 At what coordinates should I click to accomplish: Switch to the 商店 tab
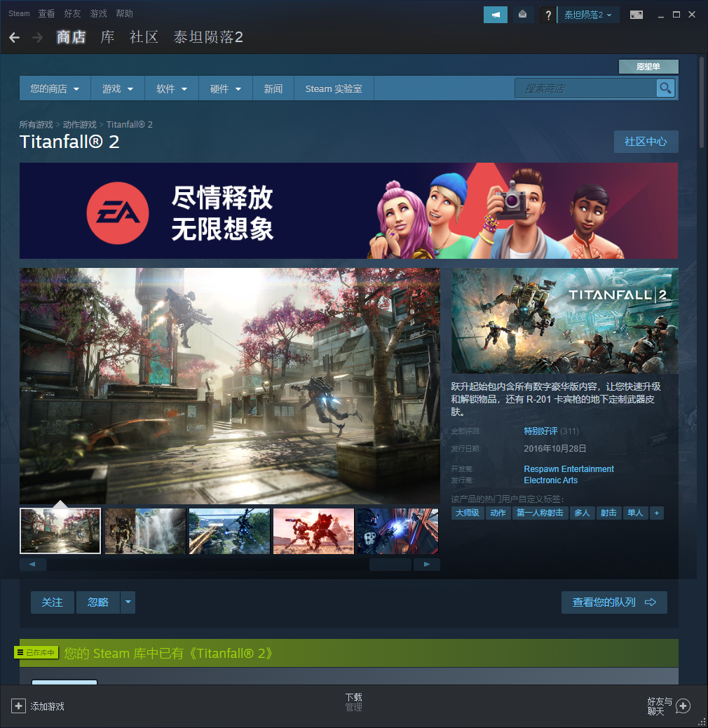[x=71, y=37]
